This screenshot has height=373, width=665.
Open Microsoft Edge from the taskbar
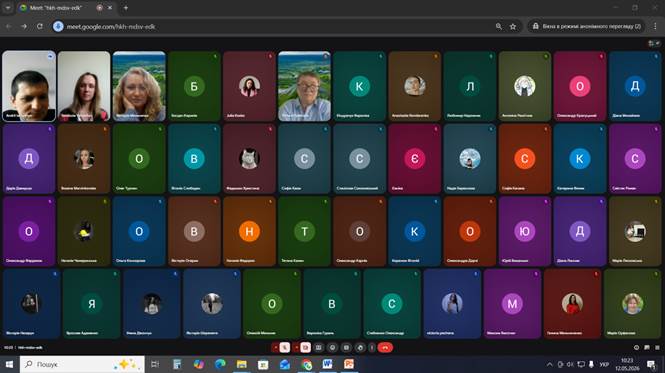[220, 364]
